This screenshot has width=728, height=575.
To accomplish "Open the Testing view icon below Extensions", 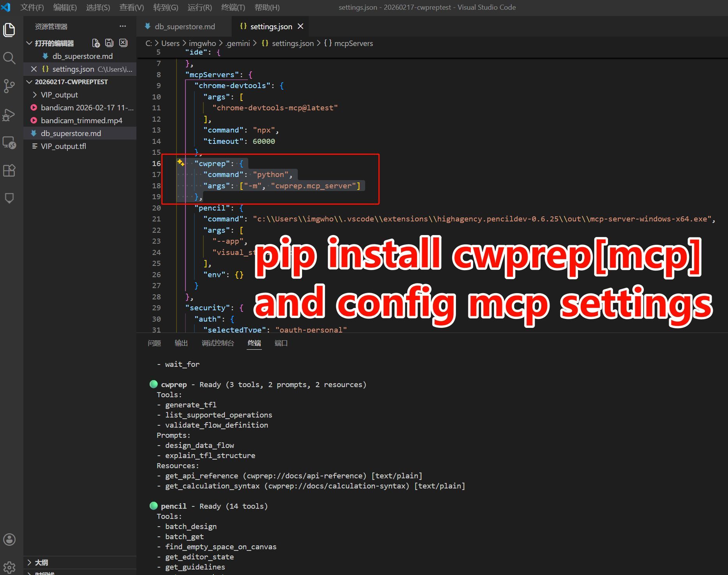I will (x=9, y=198).
